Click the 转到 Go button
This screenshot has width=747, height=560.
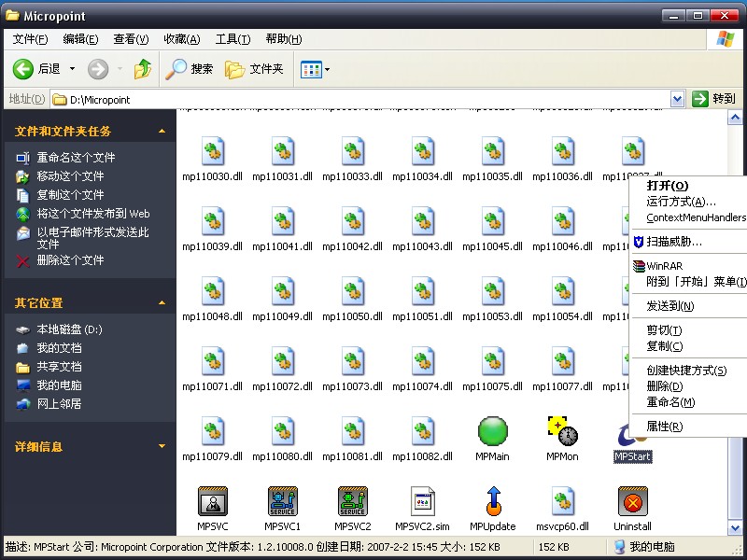[713, 99]
